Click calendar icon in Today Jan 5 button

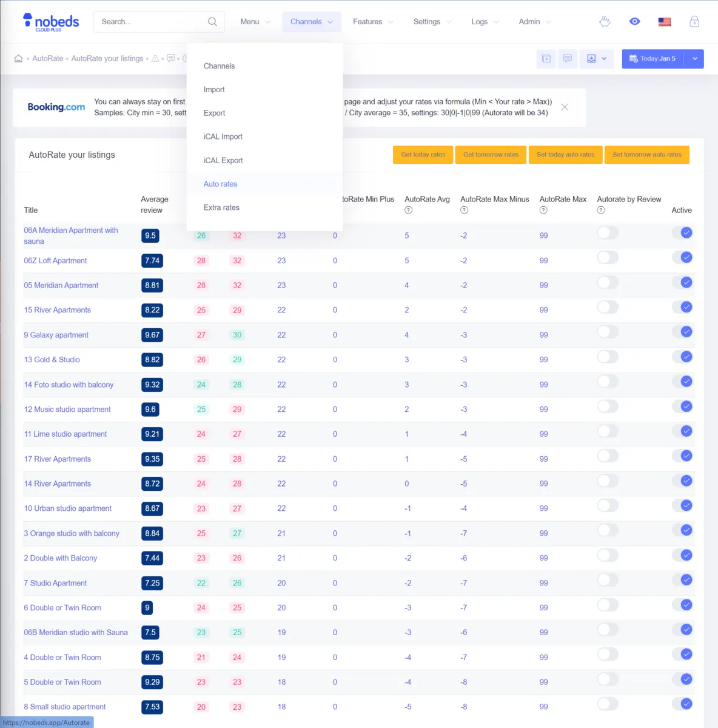[634, 59]
